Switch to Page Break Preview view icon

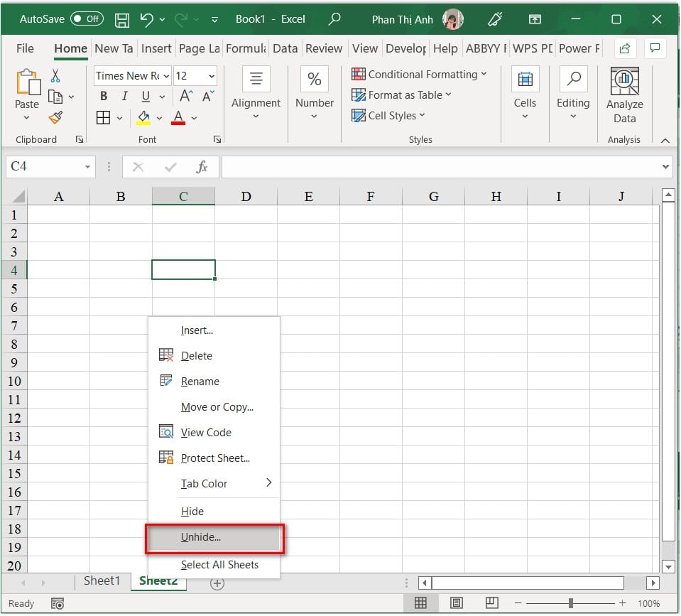(491, 603)
